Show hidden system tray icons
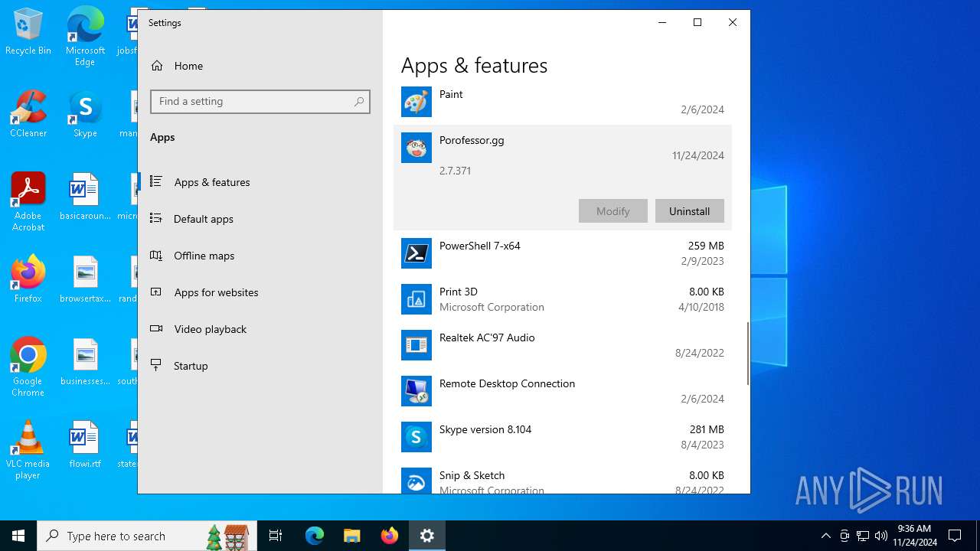980x551 pixels. [x=825, y=536]
